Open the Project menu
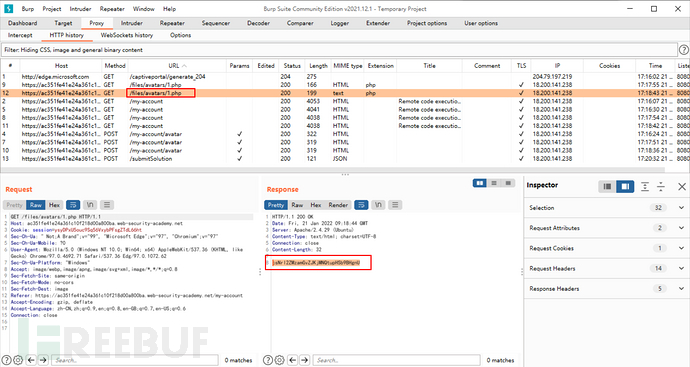Screen dimensions: 690x367 click(52, 9)
